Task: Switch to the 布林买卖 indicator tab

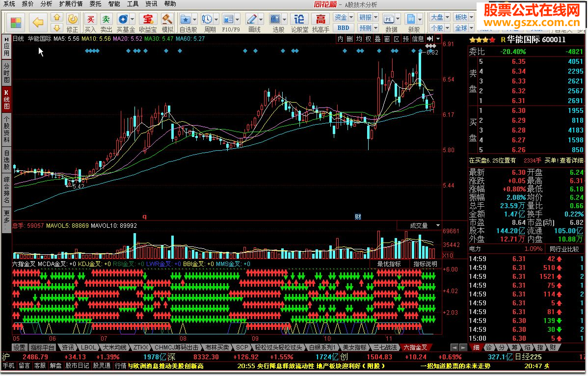Action: pyautogui.click(x=217, y=348)
